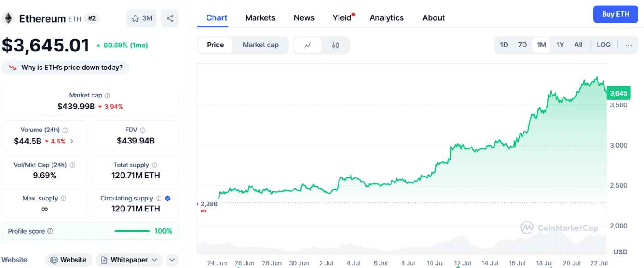Switch to candlestick chart icon
Image resolution: width=644 pixels, height=268 pixels.
point(335,45)
